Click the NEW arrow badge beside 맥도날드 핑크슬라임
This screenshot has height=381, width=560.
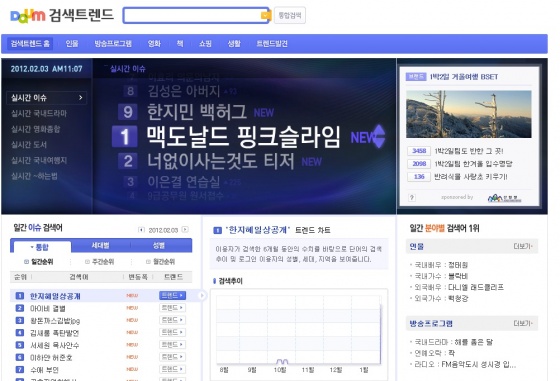point(368,136)
